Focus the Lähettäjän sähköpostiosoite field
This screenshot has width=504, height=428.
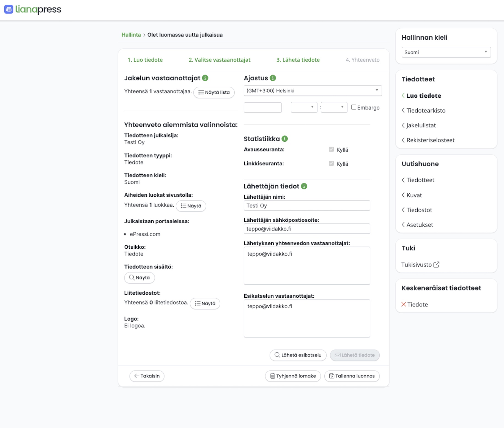click(307, 229)
